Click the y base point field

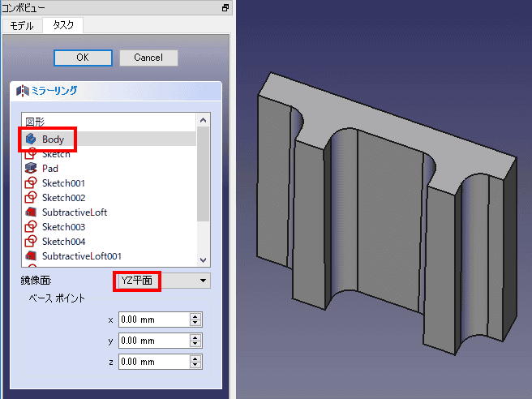[154, 341]
